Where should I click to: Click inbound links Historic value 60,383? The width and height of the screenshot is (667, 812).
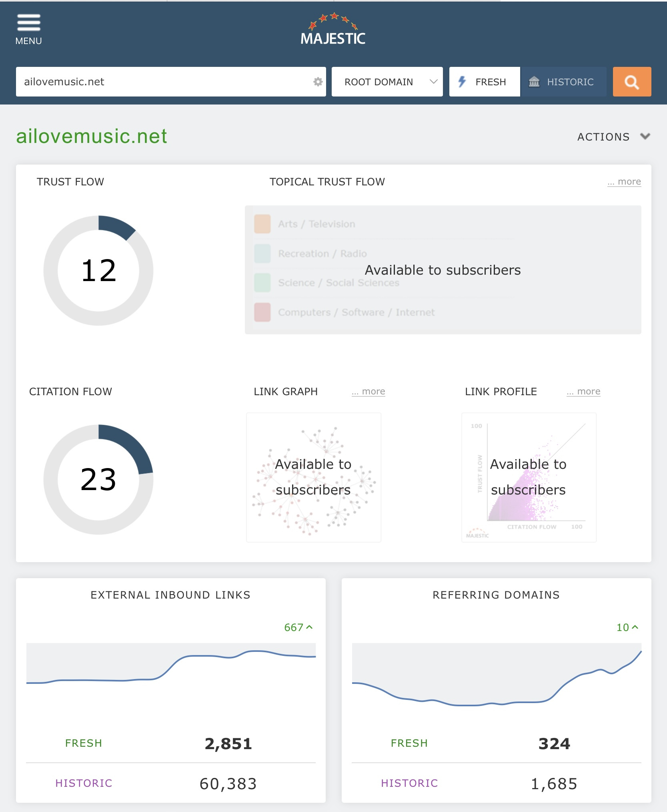click(228, 784)
